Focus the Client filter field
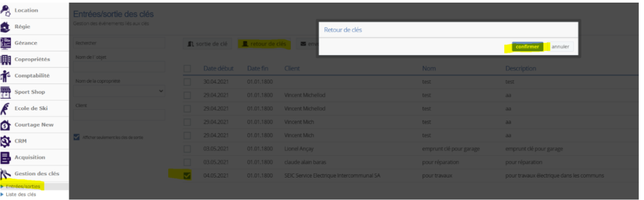Screen dimensions: 644x200 [119, 115]
